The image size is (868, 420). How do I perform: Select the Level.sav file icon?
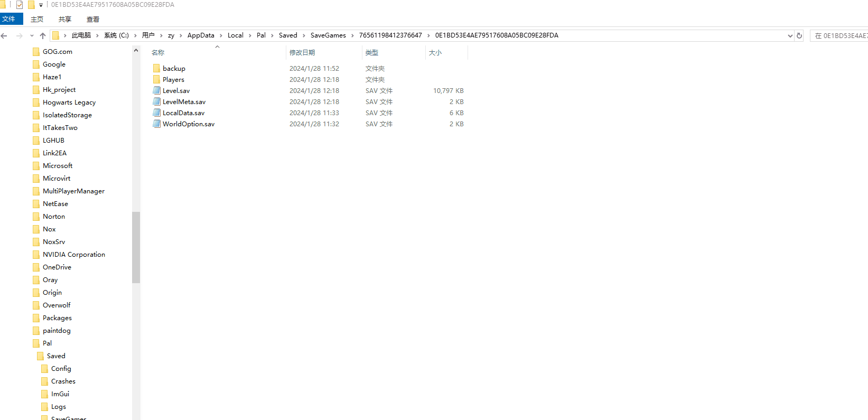click(x=156, y=91)
